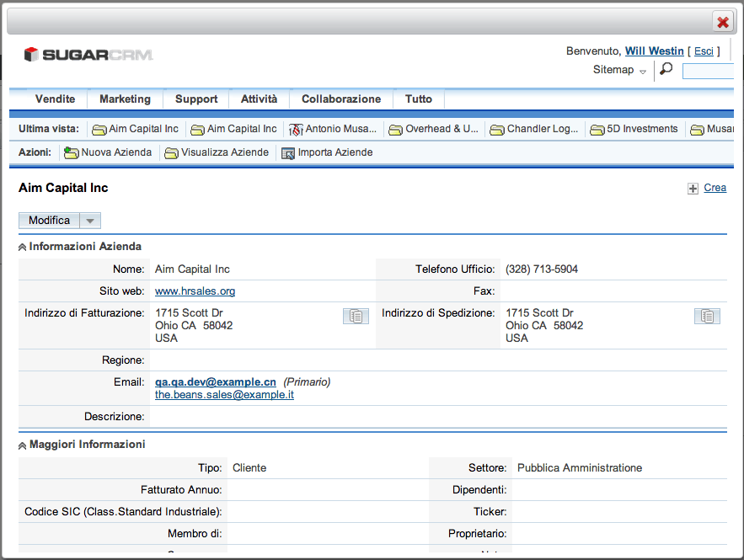Image resolution: width=744 pixels, height=560 pixels.
Task: Click the search magnifier icon
Action: point(666,69)
